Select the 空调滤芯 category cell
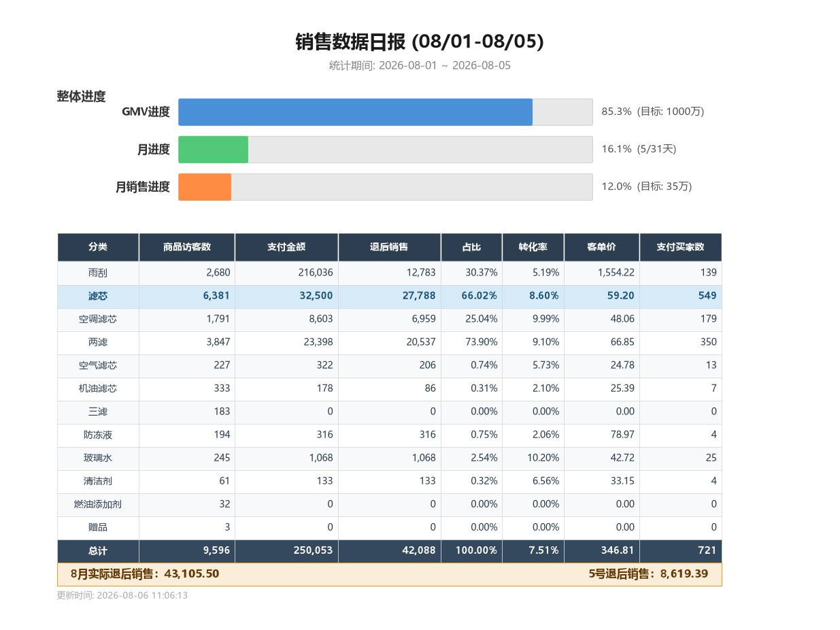 point(98,319)
